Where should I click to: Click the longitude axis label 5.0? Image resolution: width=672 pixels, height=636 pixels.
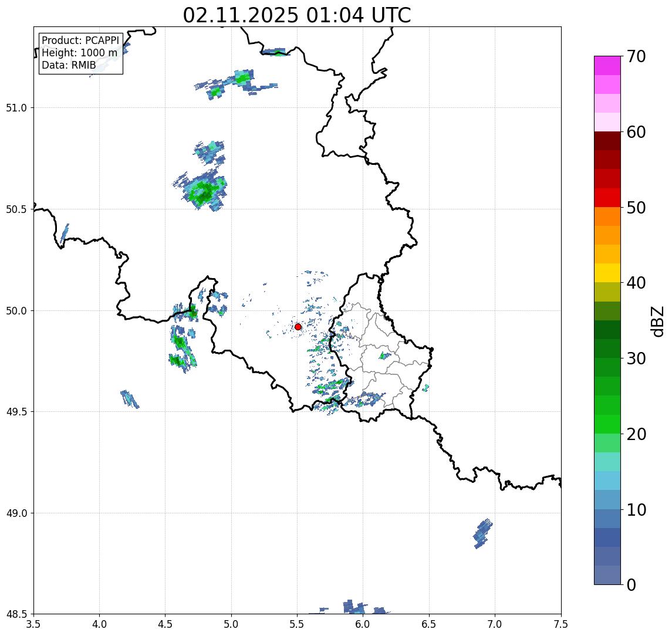pos(231,624)
